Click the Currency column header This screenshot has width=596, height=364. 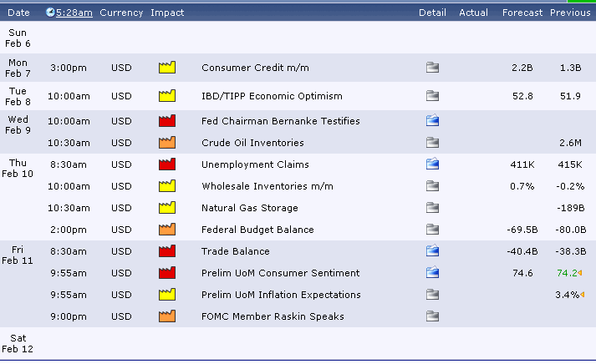point(121,13)
